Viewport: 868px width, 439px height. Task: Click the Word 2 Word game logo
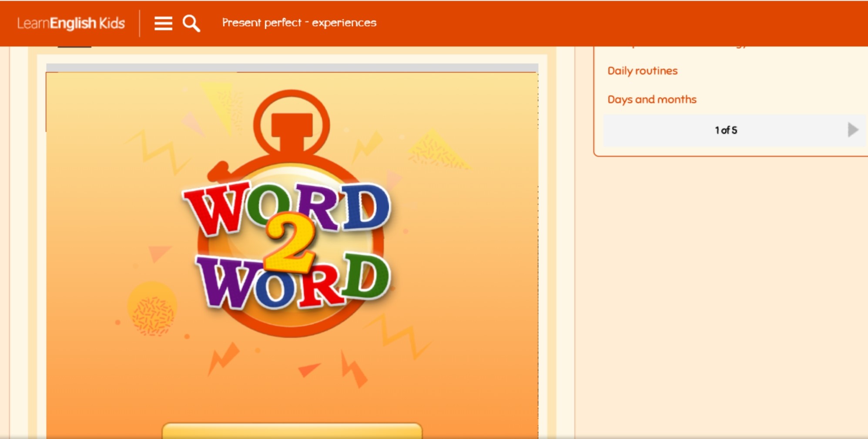click(287, 243)
